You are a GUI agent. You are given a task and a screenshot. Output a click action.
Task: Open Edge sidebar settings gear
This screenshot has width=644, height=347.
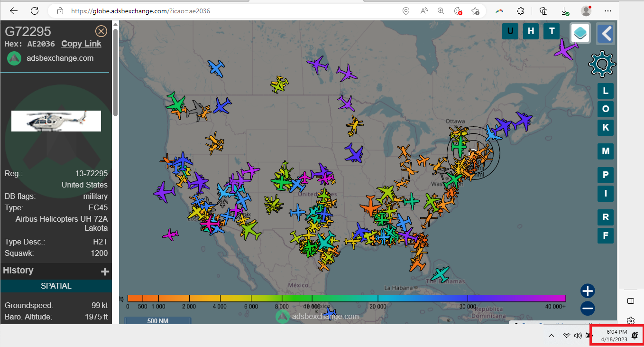click(x=631, y=321)
